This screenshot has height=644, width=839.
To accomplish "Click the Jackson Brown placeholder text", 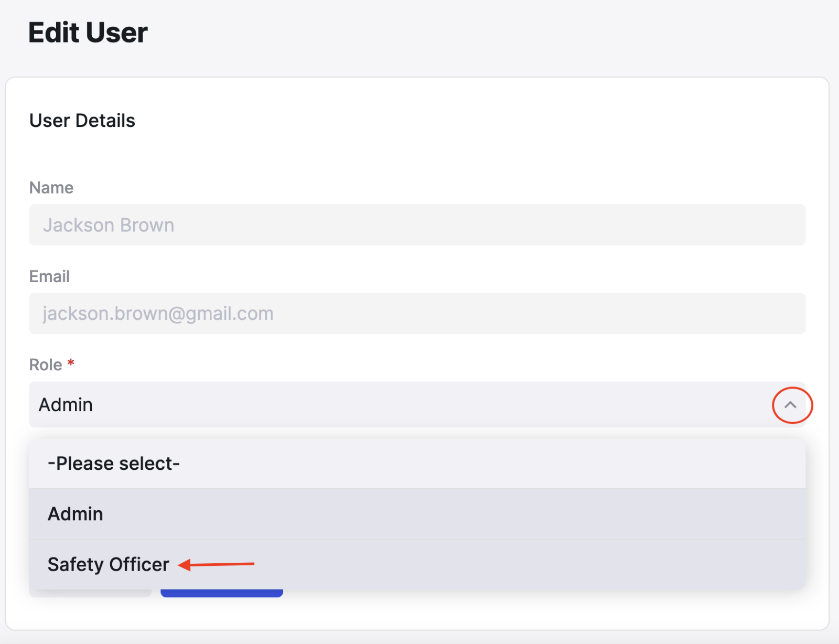I will (109, 225).
